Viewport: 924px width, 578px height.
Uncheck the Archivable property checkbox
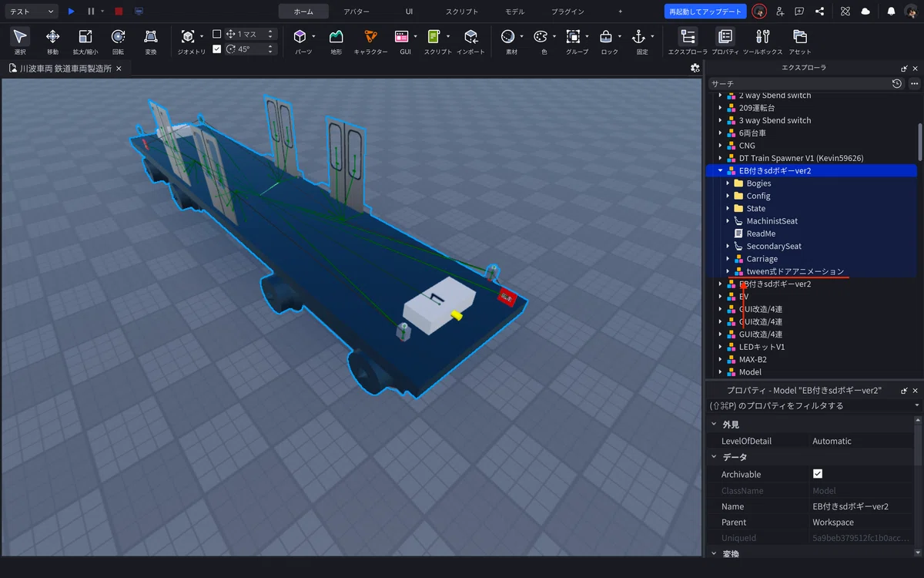pyautogui.click(x=818, y=474)
